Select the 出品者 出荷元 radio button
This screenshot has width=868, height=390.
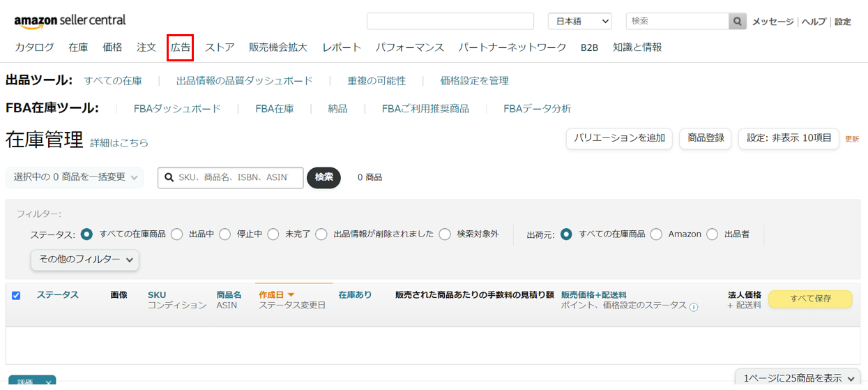(x=712, y=234)
